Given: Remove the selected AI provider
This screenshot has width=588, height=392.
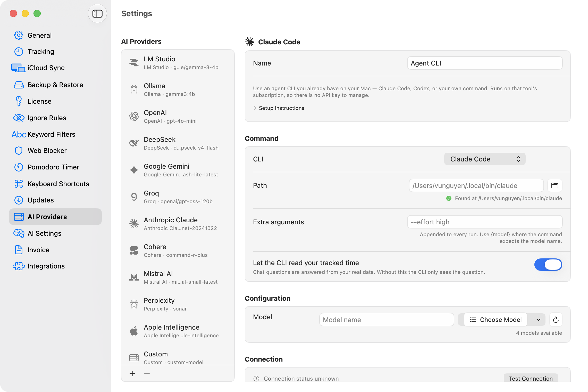Looking at the screenshot, I should (147, 373).
